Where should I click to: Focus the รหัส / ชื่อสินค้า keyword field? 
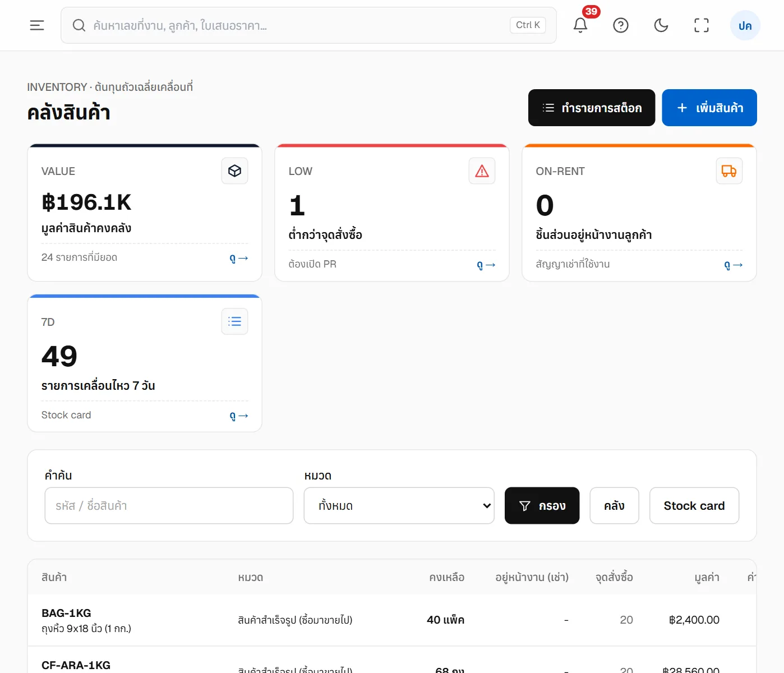pos(169,506)
